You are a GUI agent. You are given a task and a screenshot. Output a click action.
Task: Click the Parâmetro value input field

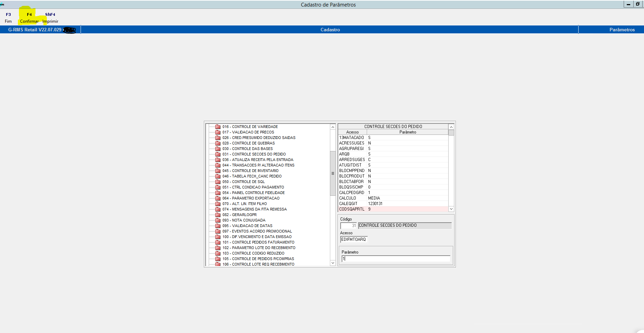coord(396,259)
